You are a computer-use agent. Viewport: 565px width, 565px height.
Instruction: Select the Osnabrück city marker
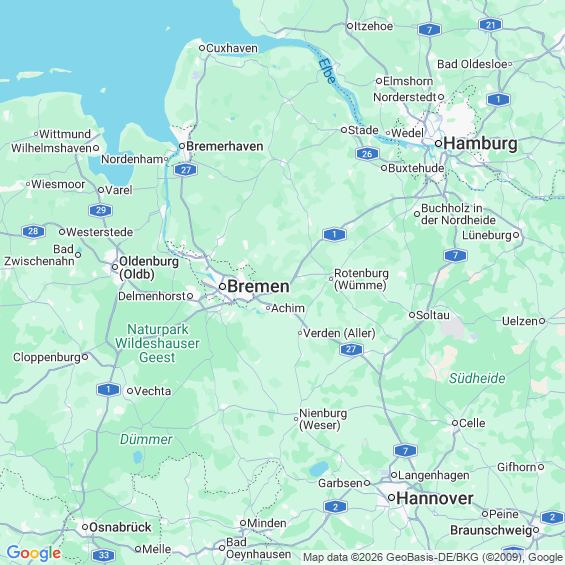click(x=85, y=527)
